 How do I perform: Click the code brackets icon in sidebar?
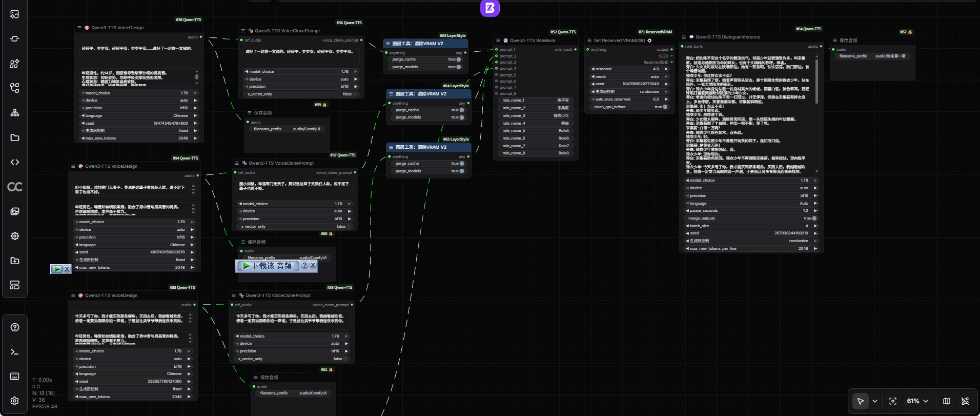[15, 162]
